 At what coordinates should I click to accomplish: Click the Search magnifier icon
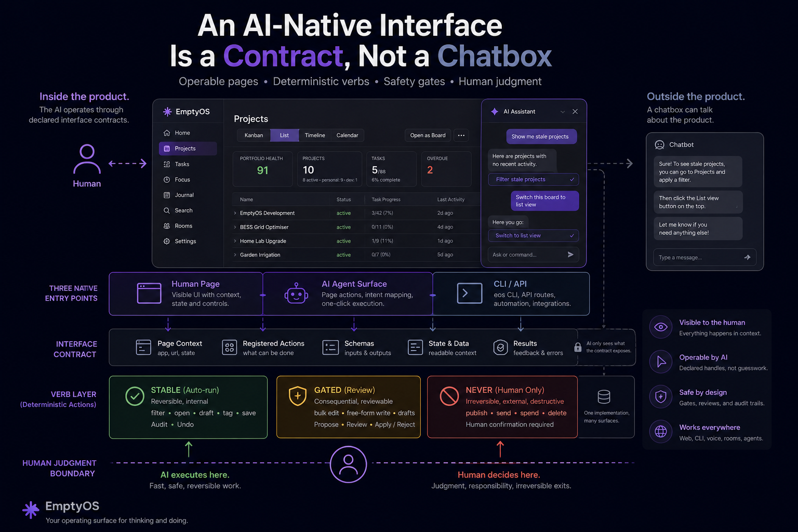167,210
